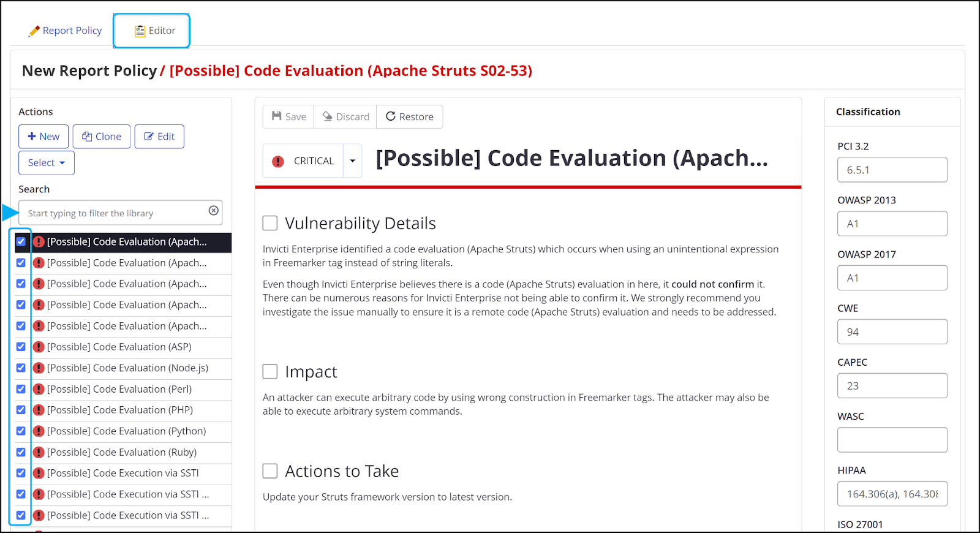980x533 pixels.
Task: Click the Restore refresh icon
Action: 390,116
